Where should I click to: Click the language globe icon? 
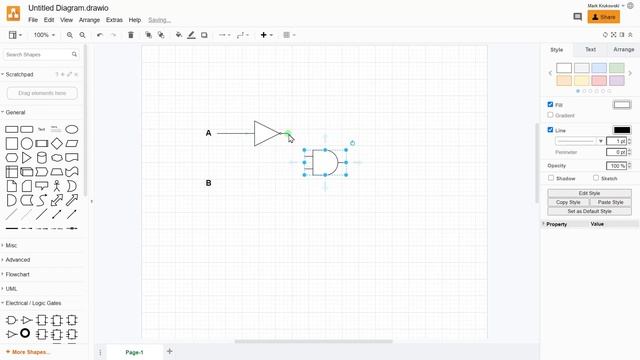pyautogui.click(x=630, y=6)
